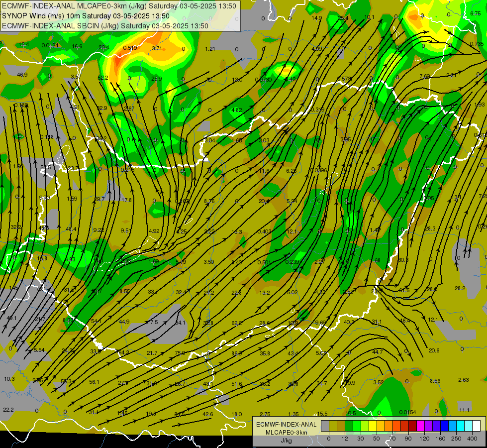Click legend scale label 70

point(392,439)
